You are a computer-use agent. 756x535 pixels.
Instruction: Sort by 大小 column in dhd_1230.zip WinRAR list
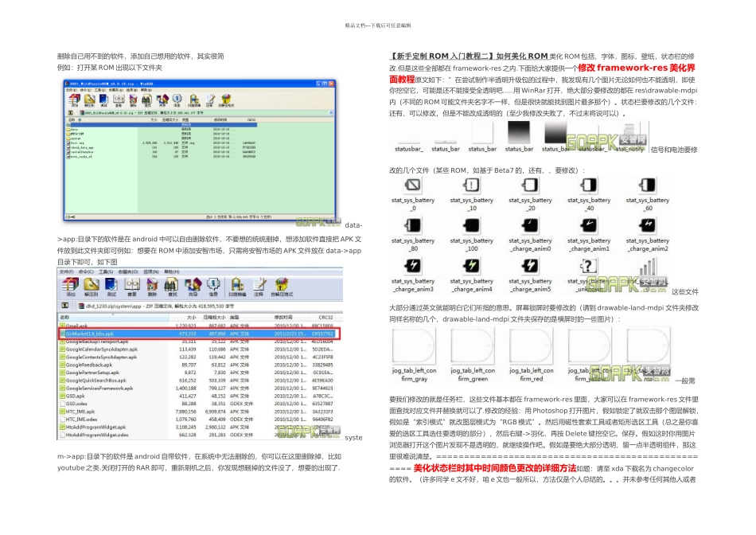(183, 318)
